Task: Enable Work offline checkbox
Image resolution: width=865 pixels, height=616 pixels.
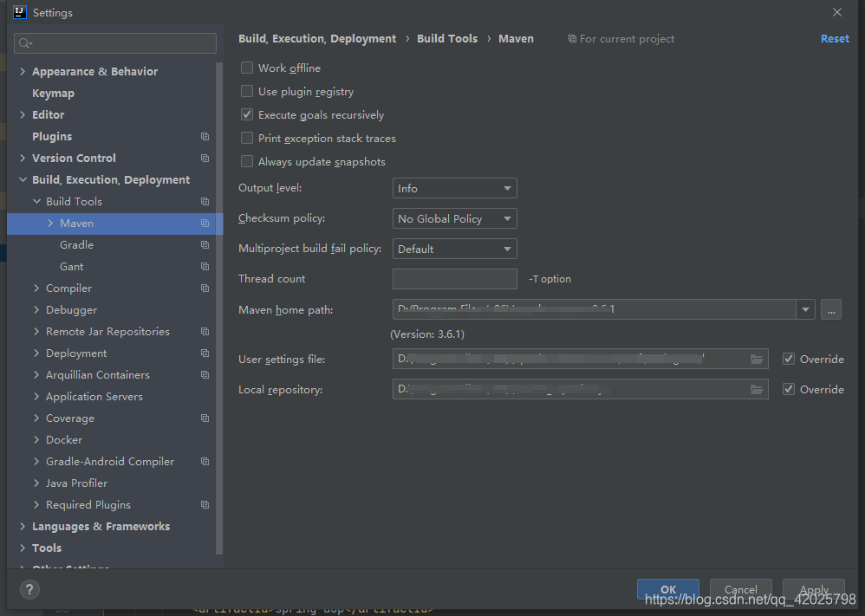Action: [247, 68]
